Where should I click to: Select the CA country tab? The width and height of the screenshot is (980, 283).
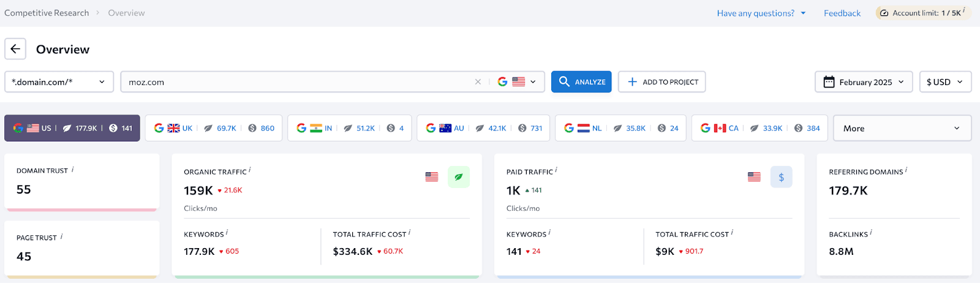759,128
